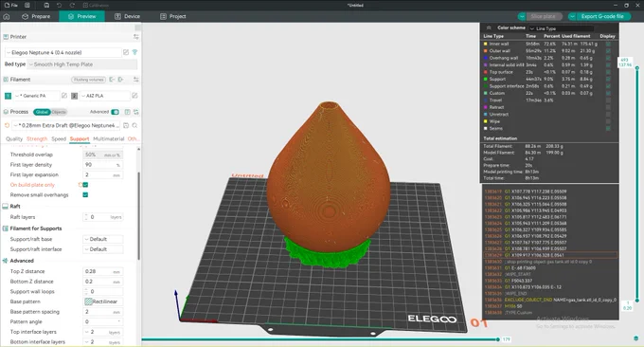Click the vertical layer slider top handle
This screenshot has height=347, width=644.
[637, 68]
